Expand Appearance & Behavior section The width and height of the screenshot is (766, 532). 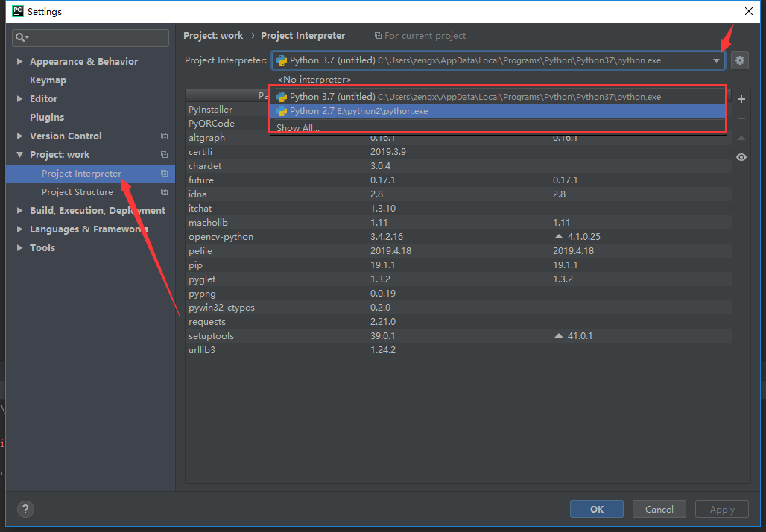(x=19, y=62)
